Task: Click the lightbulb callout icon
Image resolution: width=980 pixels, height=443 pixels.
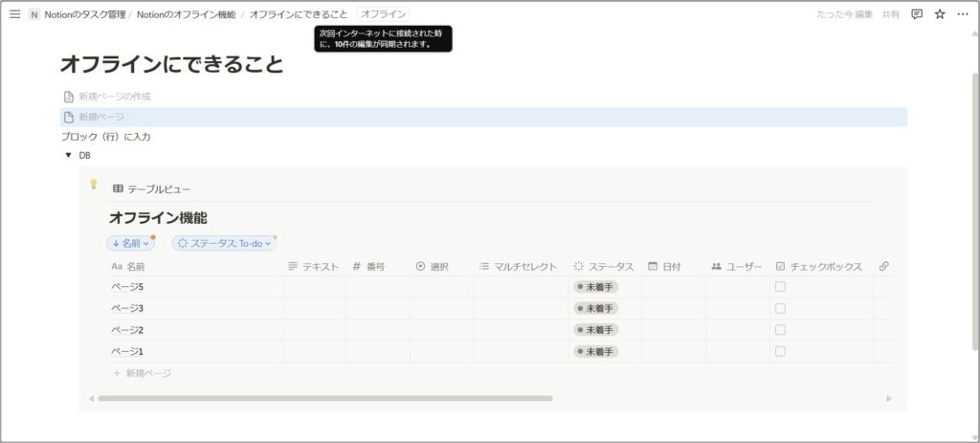Action: [94, 184]
